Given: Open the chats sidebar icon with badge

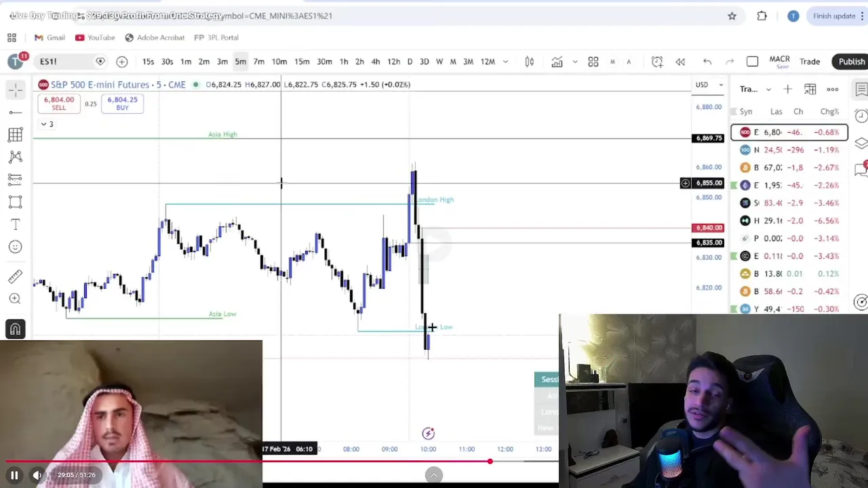Looking at the screenshot, I should pyautogui.click(x=861, y=170).
